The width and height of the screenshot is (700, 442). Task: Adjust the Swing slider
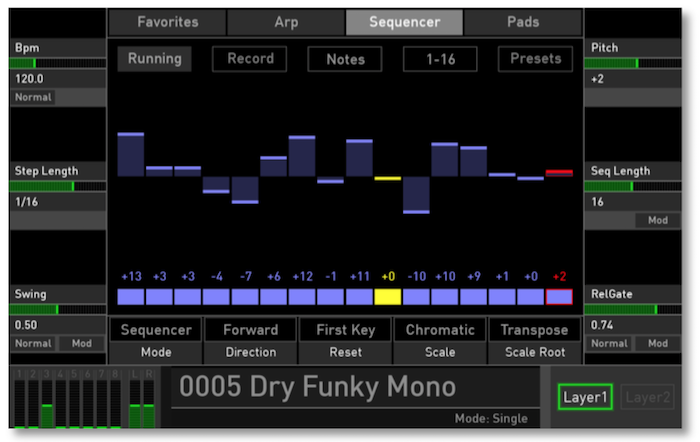(57, 310)
